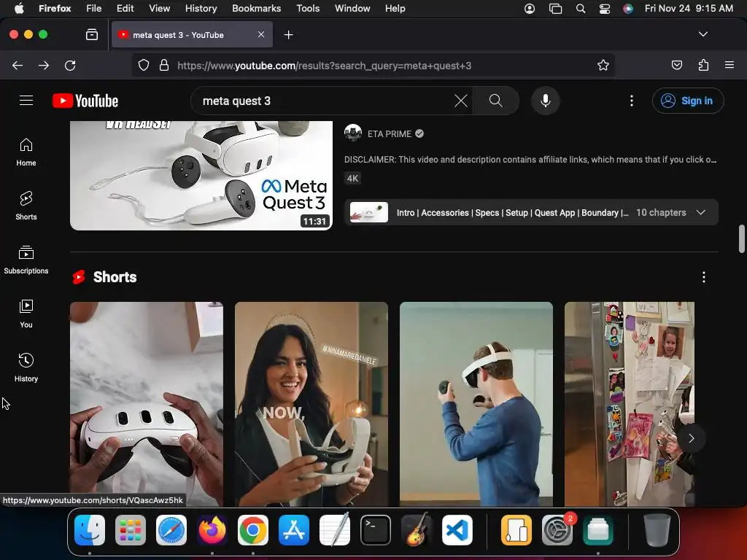747x560 pixels.
Task: Open ETA PRIME channel avatar
Action: coord(353,133)
